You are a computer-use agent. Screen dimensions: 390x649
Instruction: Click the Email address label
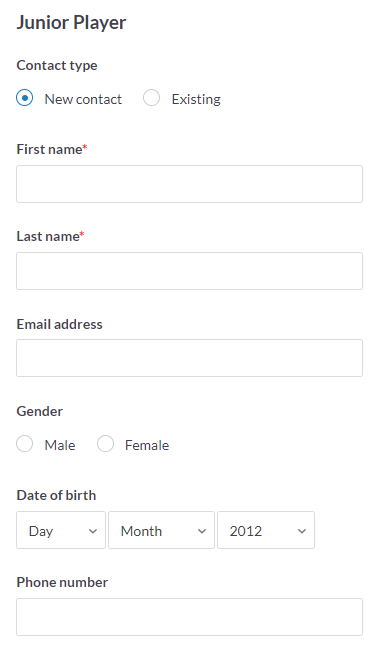tap(59, 324)
